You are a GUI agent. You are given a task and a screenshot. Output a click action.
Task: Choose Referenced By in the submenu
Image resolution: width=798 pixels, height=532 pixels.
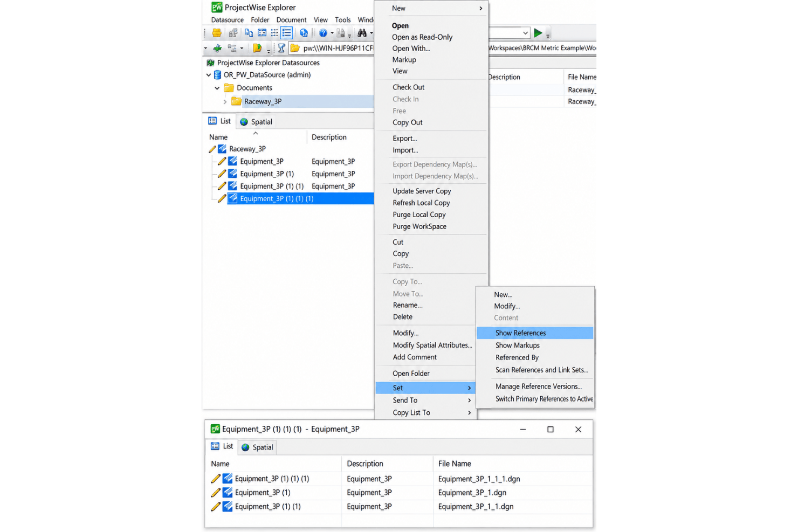pos(517,357)
